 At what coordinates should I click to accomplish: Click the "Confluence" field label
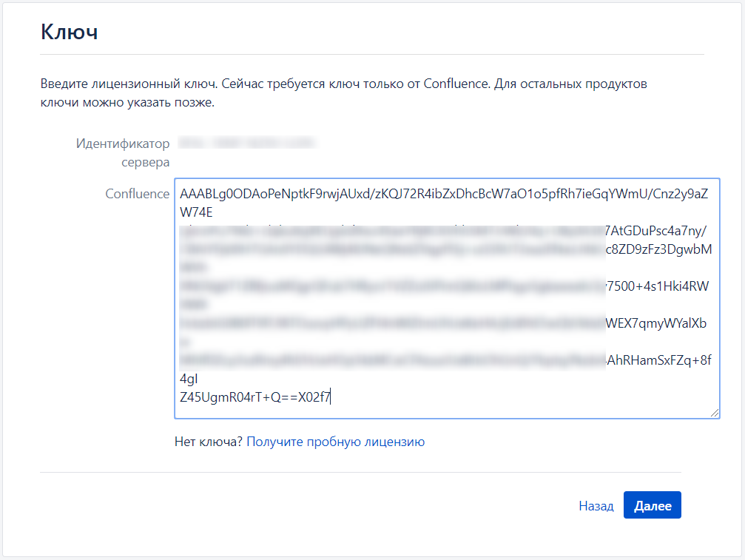[137, 194]
